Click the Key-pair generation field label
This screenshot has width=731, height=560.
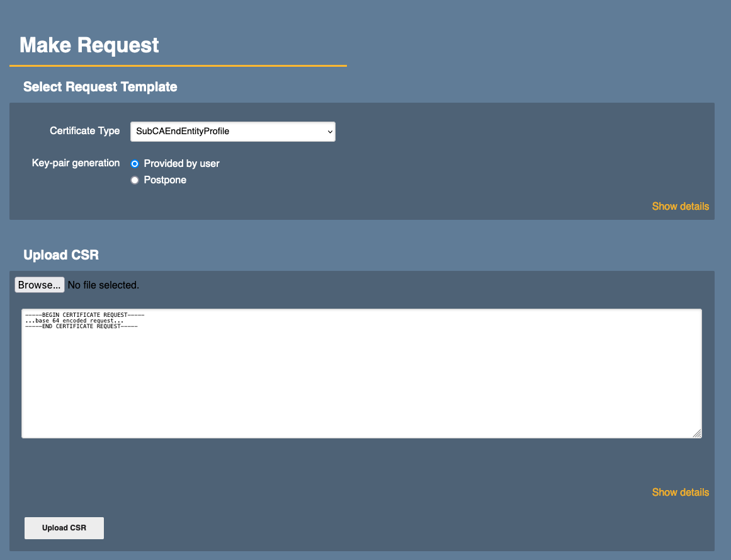[x=76, y=163]
